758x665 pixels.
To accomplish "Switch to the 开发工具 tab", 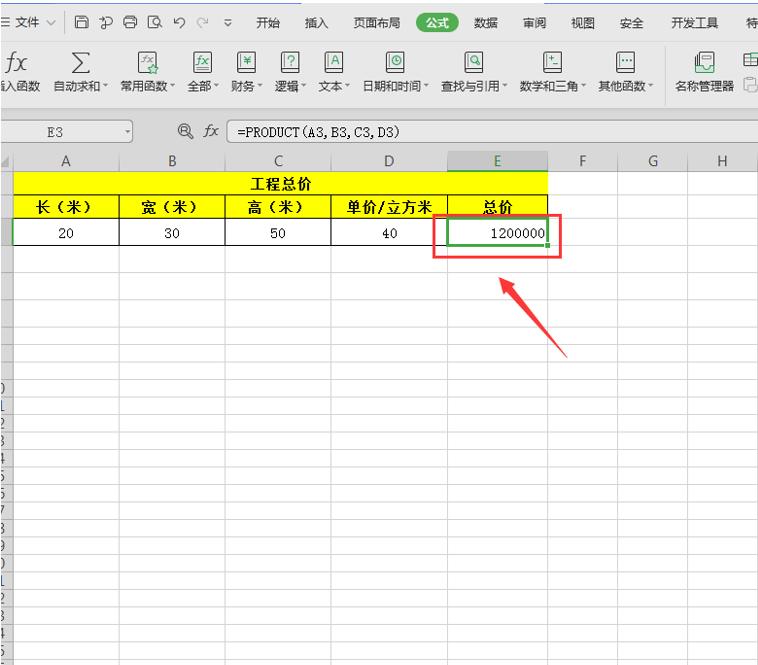I will 694,23.
